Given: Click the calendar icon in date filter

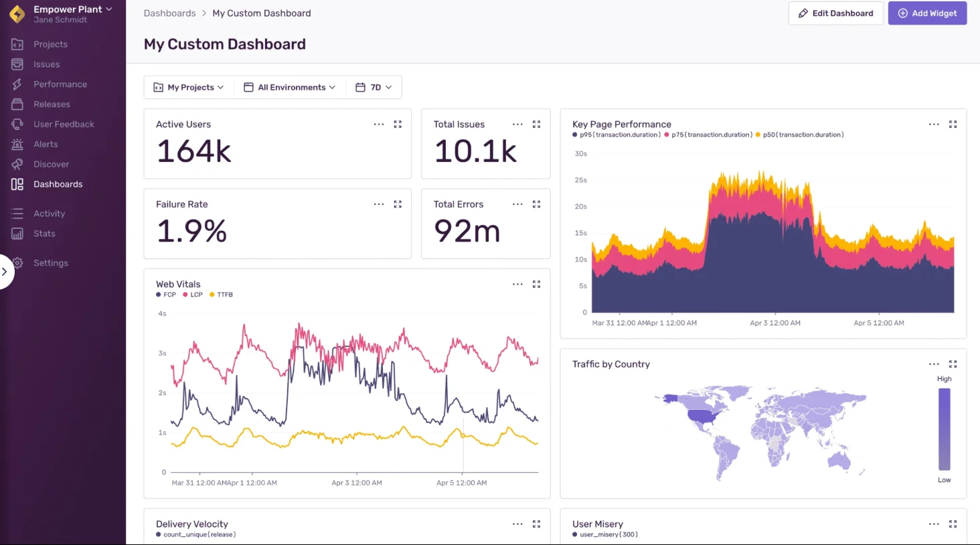Looking at the screenshot, I should (360, 87).
